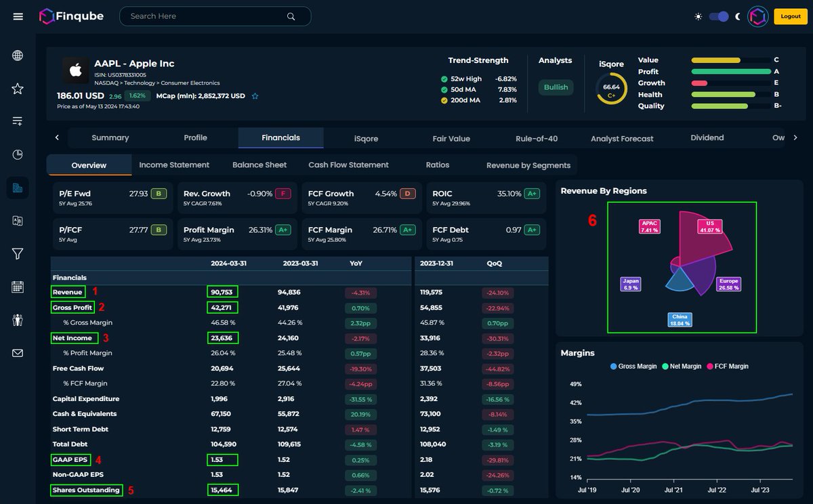This screenshot has width=813, height=504.
Task: Switch to the Profile tab
Action: tap(195, 138)
